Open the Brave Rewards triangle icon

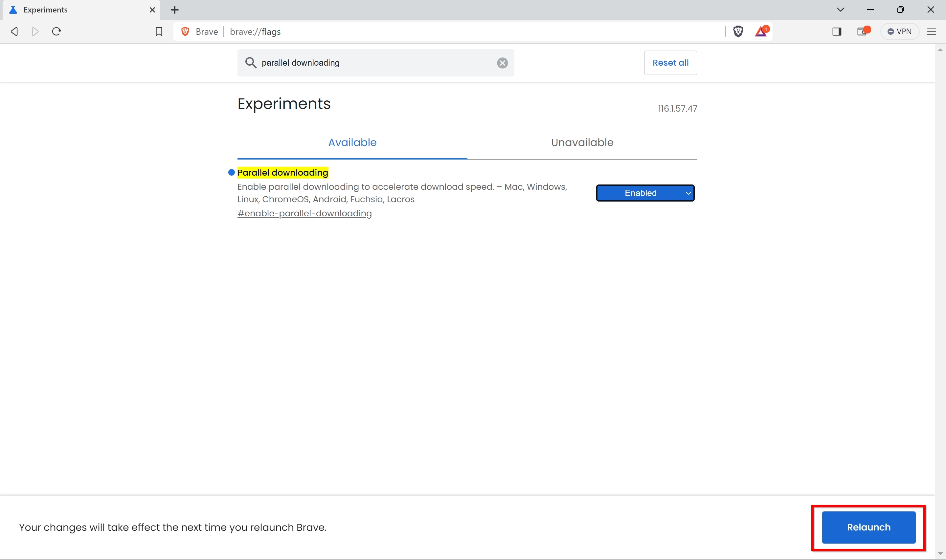click(x=761, y=31)
